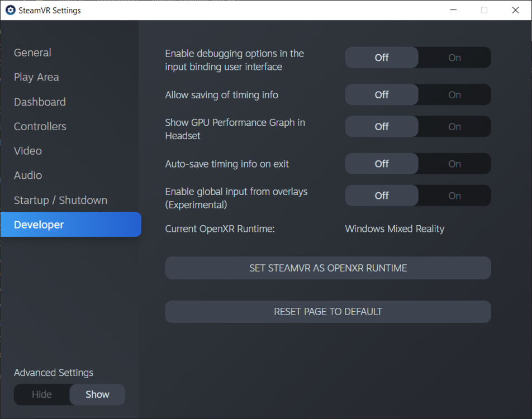Screen dimensions: 532x419
Task: Set Auto-save timing info on exit to Off
Action: [382, 164]
